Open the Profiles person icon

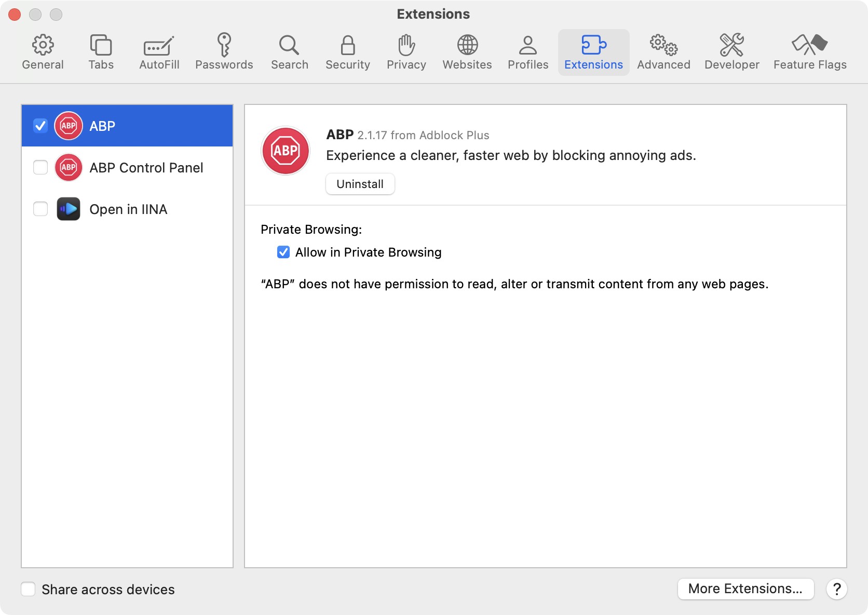click(x=528, y=45)
